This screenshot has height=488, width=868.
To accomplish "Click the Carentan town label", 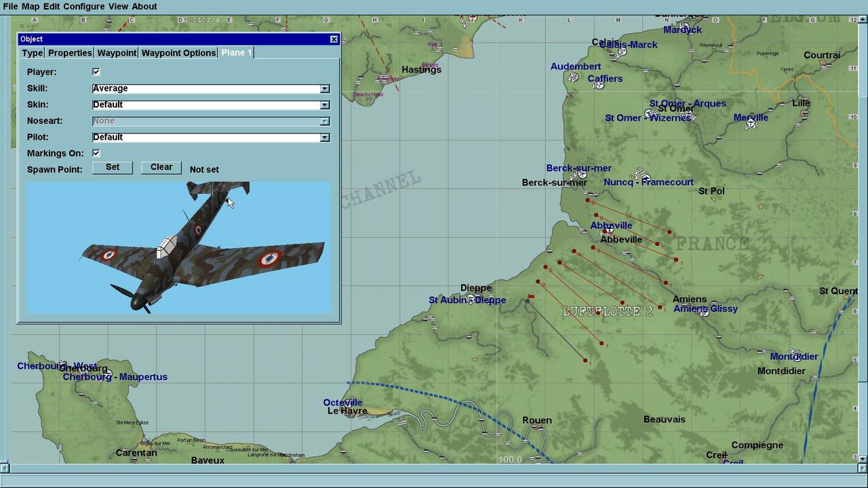I will pos(136,453).
